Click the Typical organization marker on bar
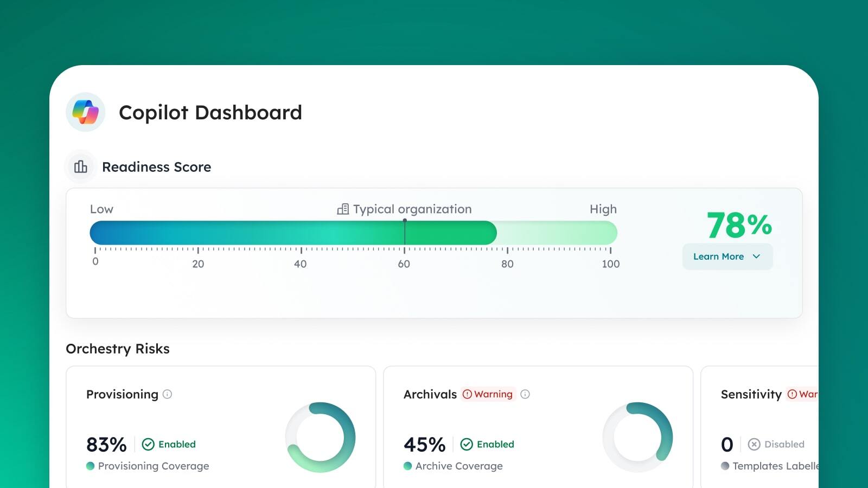868x488 pixels. [405, 232]
